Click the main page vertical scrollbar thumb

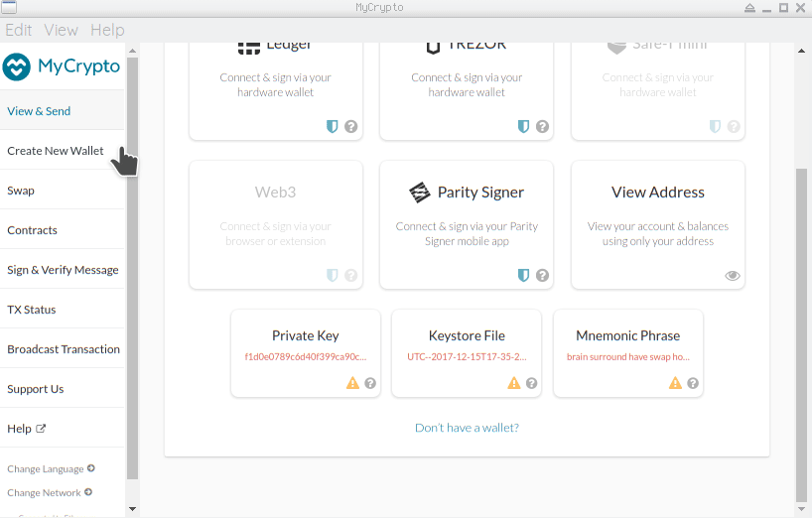click(801, 334)
